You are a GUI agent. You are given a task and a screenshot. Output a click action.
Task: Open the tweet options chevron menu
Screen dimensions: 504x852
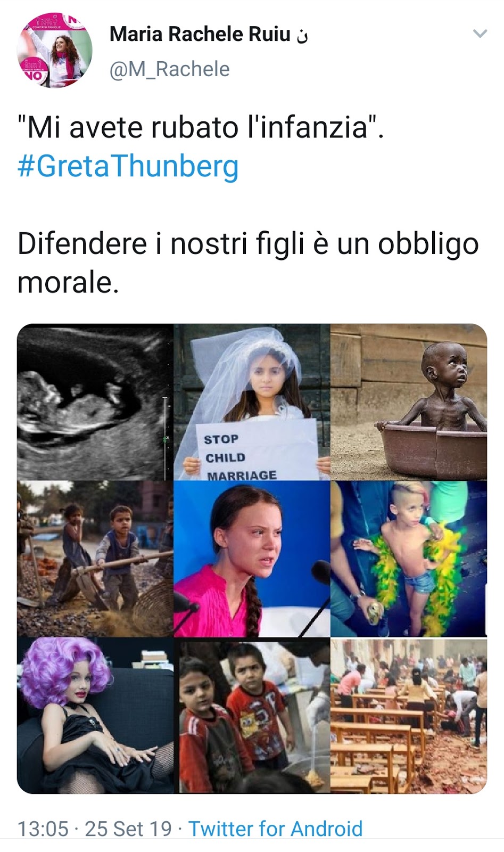tap(480, 34)
